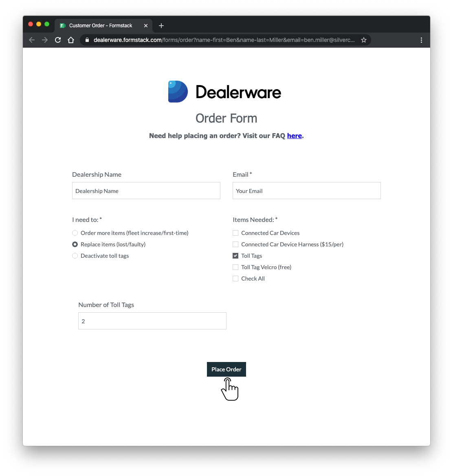Check the Connected Car Devices box
This screenshot has height=476, width=453.
coord(235,233)
